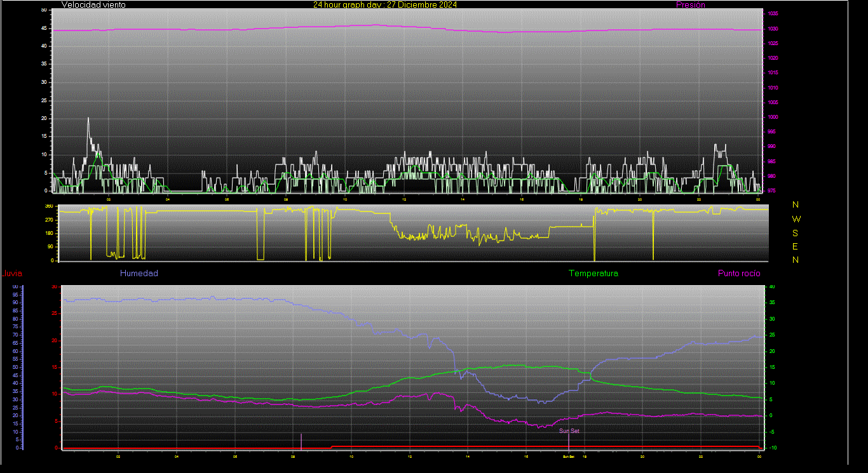Select the magenta "Punto rocío" legend label
The height and width of the screenshot is (473, 868).
[x=739, y=274]
